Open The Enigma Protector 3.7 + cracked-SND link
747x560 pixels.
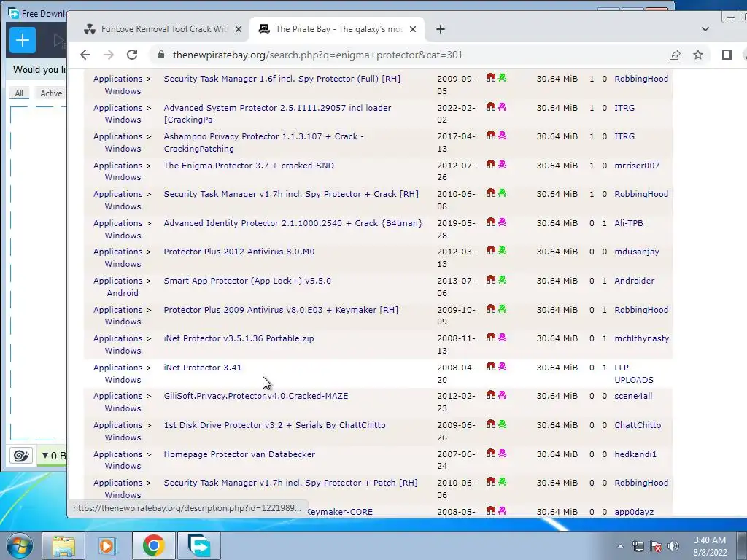click(x=249, y=166)
